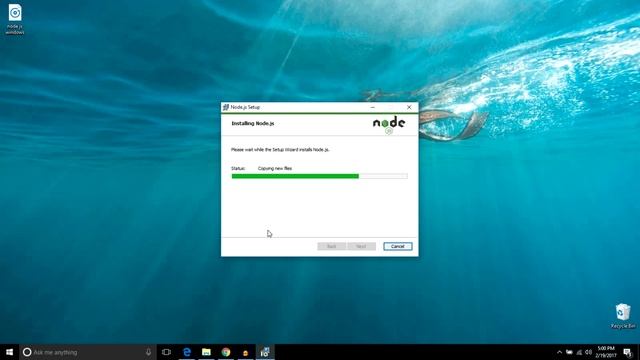The image size is (640, 360).
Task: Click the Node.js Setup title bar icon
Action: pos(226,107)
